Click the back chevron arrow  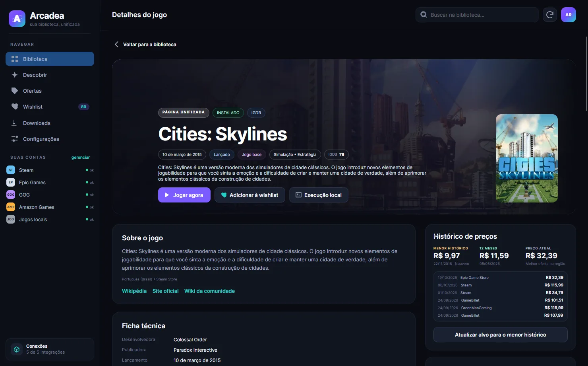(116, 45)
